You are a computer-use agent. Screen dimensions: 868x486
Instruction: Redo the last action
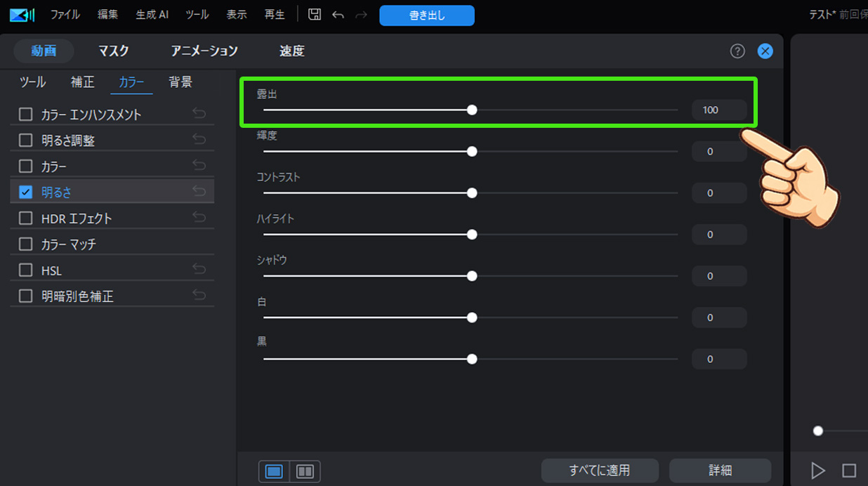(361, 14)
